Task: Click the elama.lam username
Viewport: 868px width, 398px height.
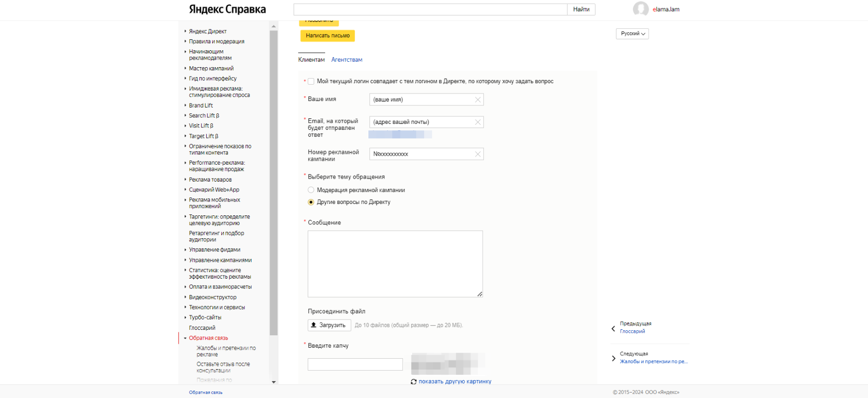Action: coord(666,9)
